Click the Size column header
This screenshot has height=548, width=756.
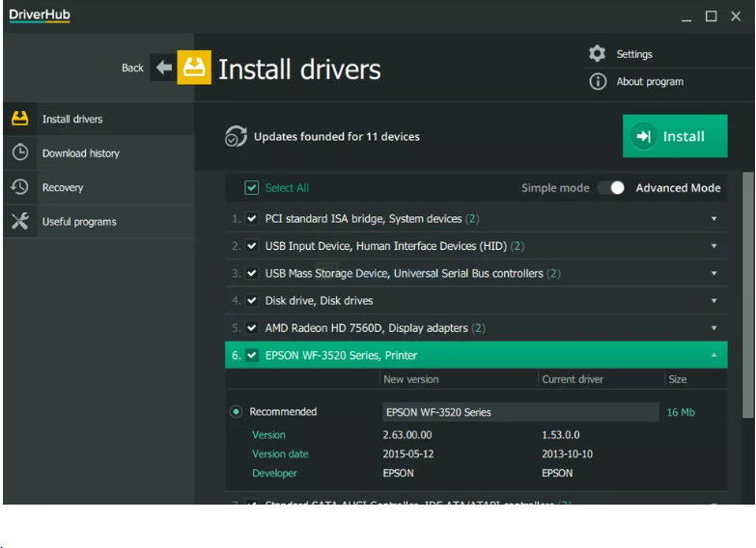tap(678, 379)
